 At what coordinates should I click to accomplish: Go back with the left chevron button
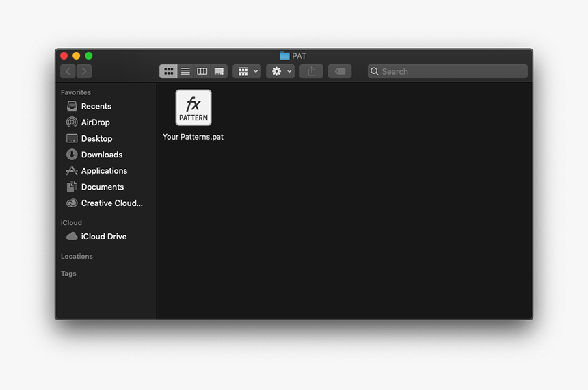pos(68,71)
